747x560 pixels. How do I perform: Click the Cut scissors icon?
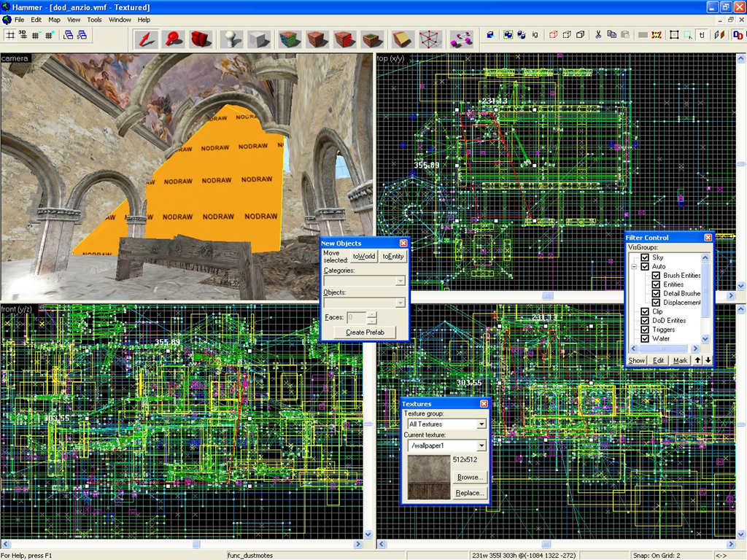click(598, 35)
